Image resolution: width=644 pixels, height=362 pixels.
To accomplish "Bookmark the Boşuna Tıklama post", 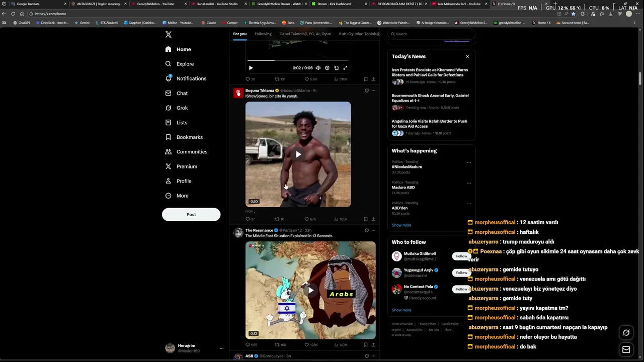I will pos(366,219).
